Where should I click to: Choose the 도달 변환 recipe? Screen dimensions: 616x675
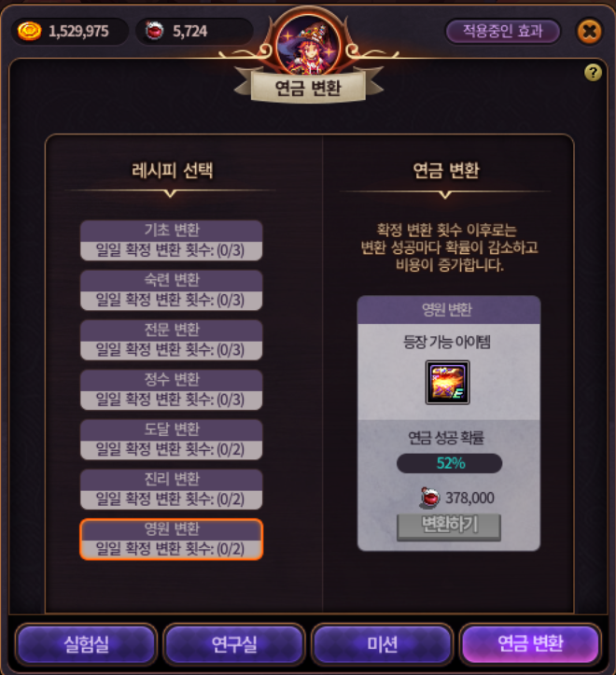click(x=172, y=440)
